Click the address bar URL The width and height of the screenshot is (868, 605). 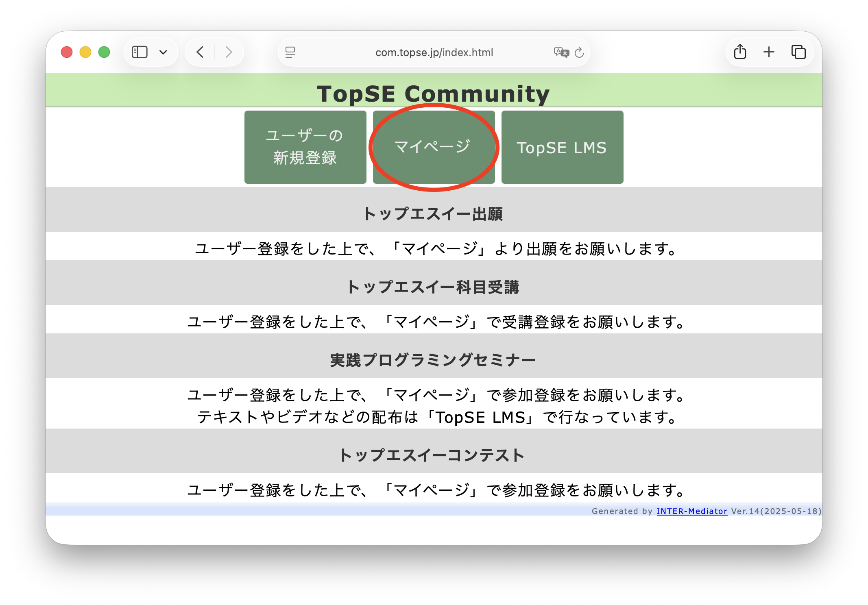(434, 52)
